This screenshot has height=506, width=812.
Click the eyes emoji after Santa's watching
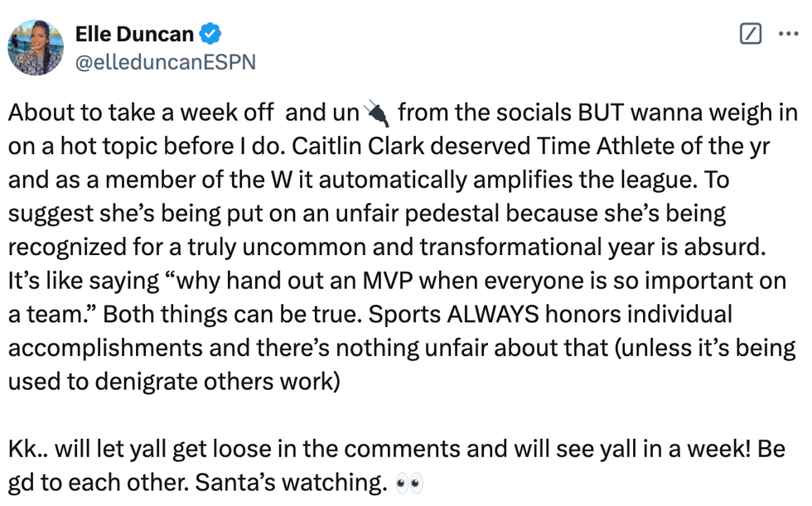tap(409, 483)
